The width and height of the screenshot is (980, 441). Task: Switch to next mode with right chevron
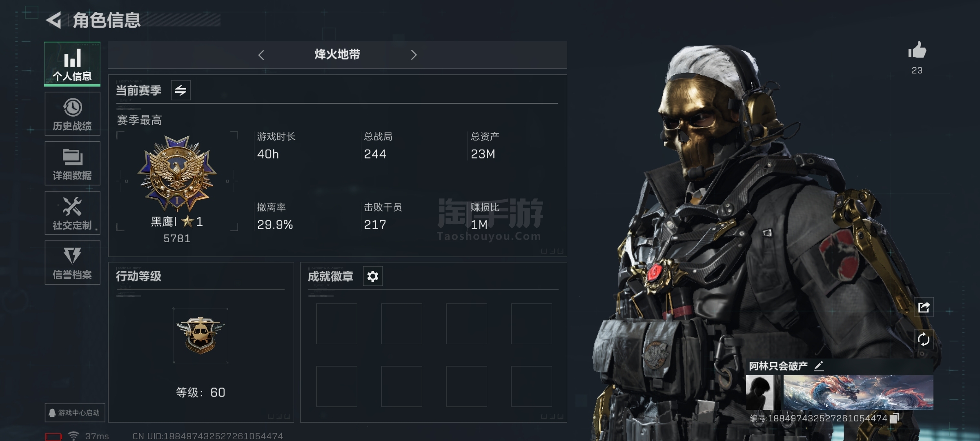coord(414,55)
